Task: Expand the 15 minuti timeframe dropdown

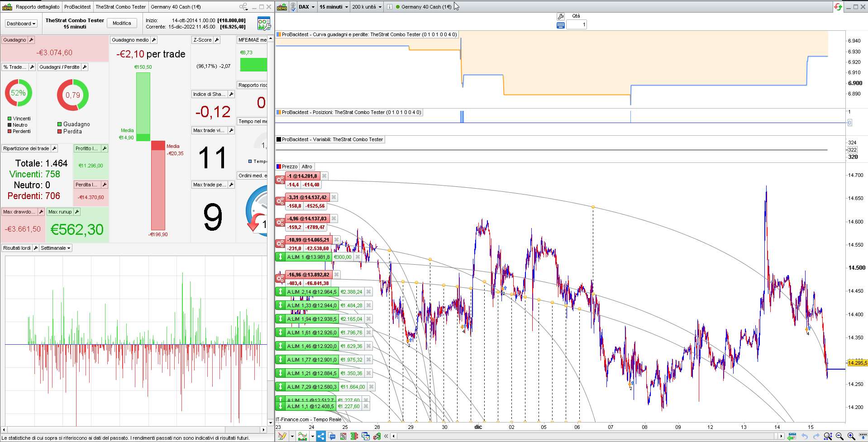Action: (334, 7)
